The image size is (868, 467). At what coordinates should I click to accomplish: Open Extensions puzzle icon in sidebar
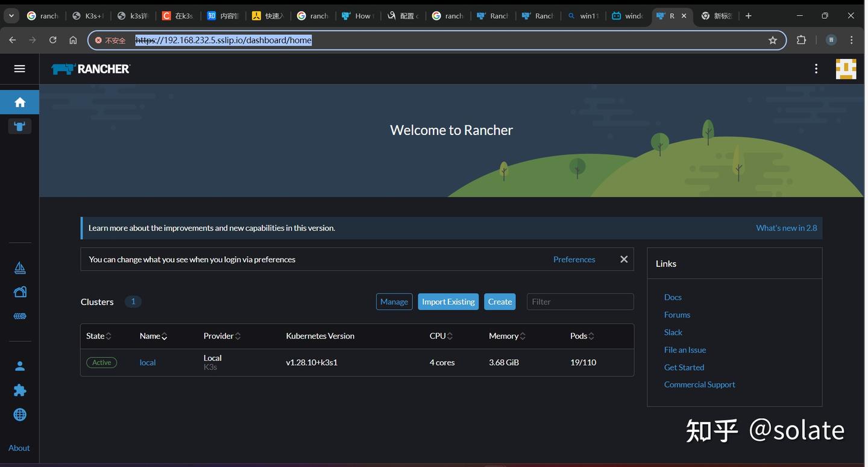tap(20, 390)
